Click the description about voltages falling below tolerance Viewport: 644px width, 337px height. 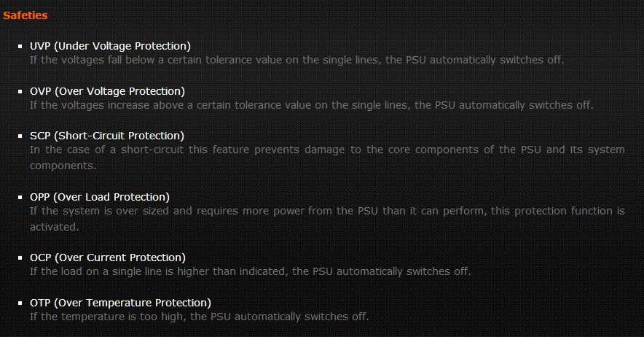point(297,59)
